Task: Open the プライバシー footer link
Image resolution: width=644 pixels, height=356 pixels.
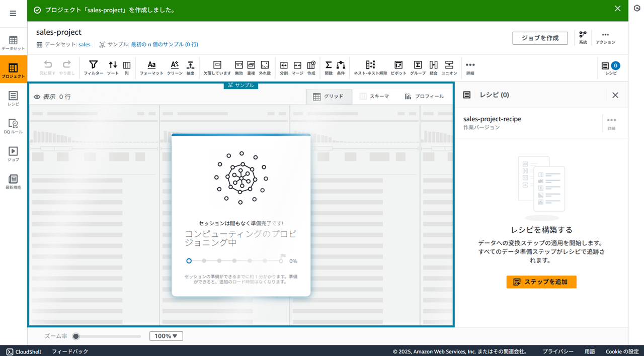Action: pos(558,351)
